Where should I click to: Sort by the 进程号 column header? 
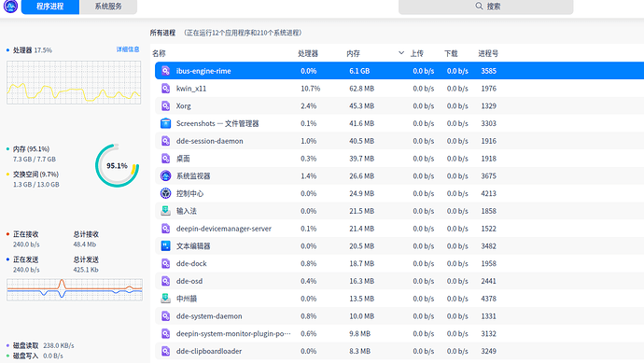(x=488, y=53)
